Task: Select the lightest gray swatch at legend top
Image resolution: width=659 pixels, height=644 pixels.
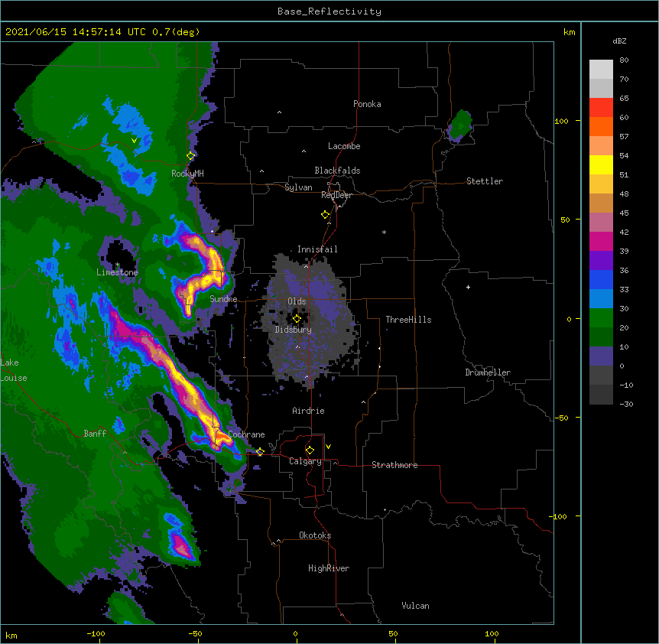Action: 601,70
